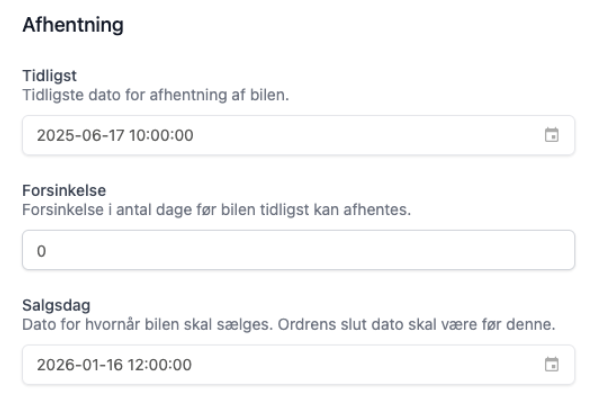Click the 'Tidligste dato for afhentning' description

(155, 95)
